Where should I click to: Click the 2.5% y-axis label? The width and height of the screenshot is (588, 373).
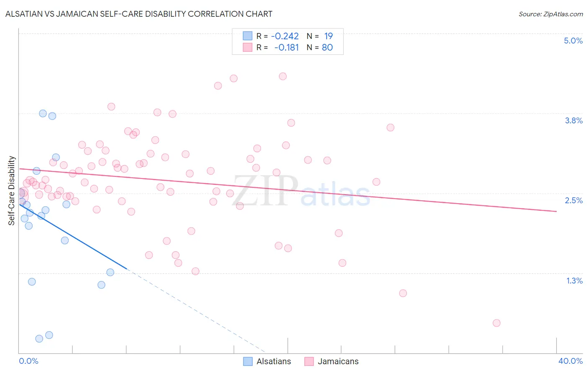tap(574, 200)
